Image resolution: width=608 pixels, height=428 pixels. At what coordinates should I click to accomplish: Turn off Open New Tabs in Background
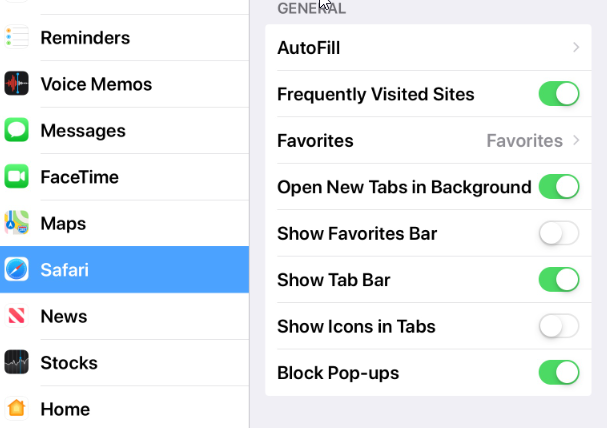(x=559, y=187)
